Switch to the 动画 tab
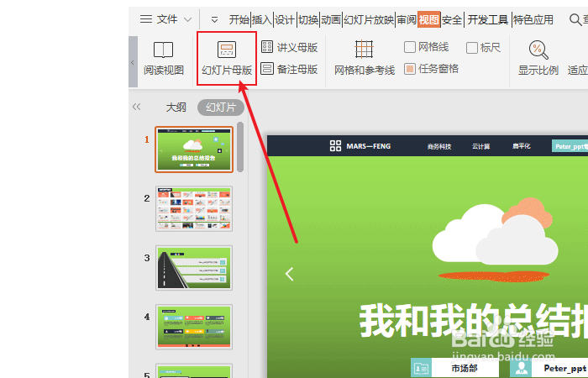588x378 pixels. [x=331, y=19]
